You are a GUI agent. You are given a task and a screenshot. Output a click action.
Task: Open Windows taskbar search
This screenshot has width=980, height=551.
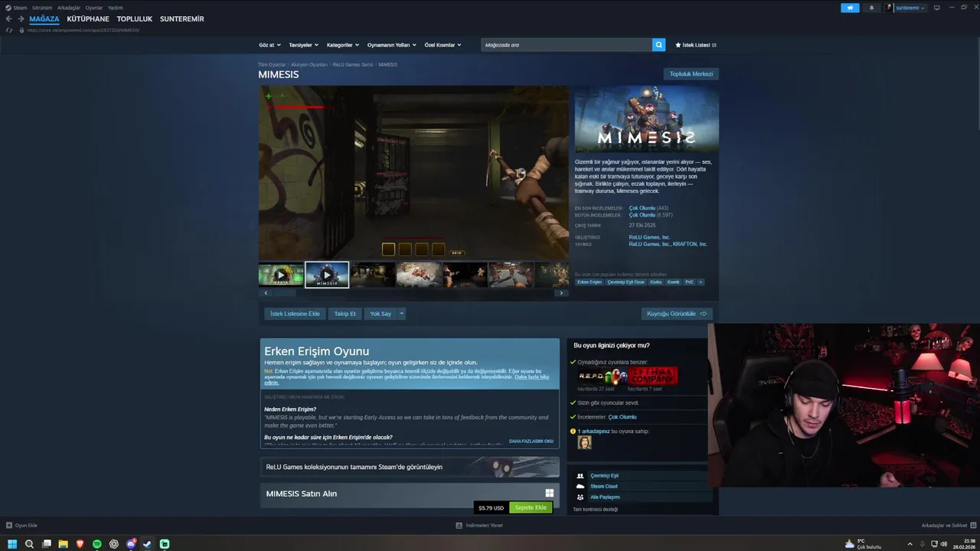click(29, 544)
